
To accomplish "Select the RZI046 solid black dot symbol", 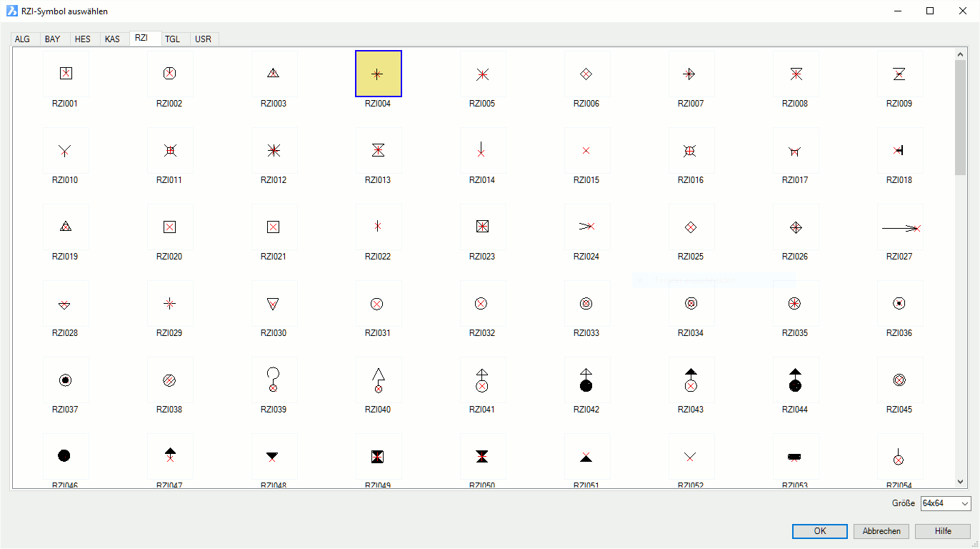I will coord(66,456).
